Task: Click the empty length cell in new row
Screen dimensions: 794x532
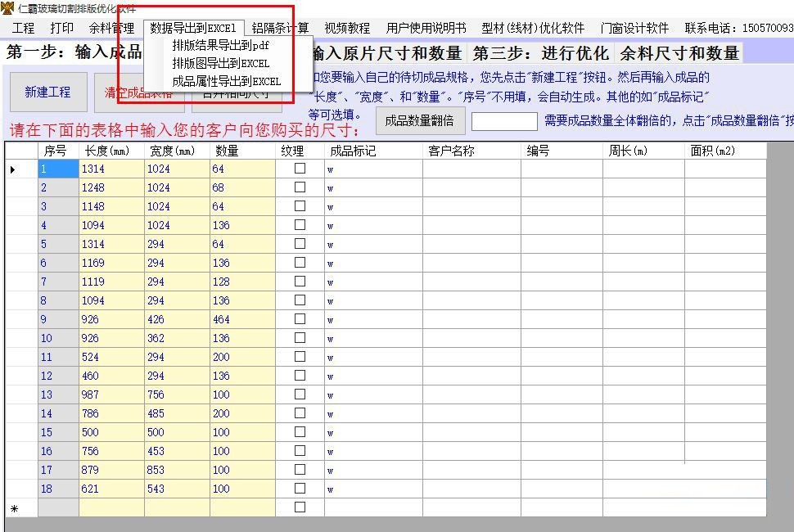Action: (112, 507)
